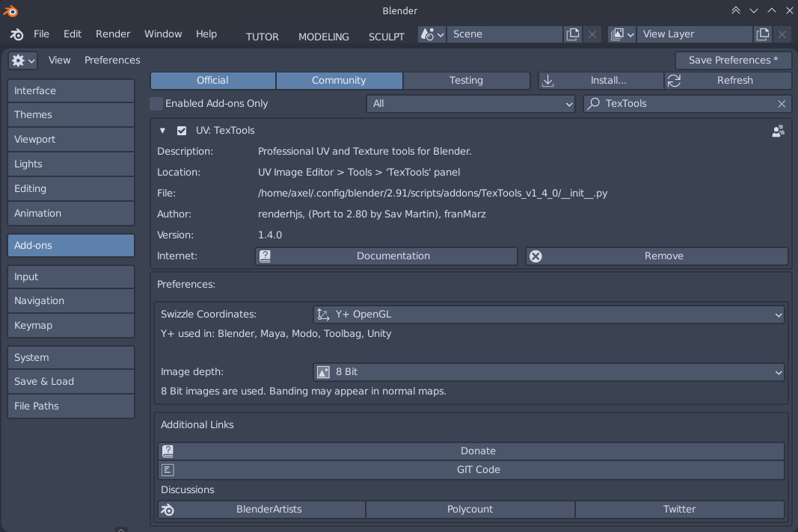Image resolution: width=798 pixels, height=532 pixels.
Task: Switch to the TUTOR workspace tab
Action: click(262, 37)
